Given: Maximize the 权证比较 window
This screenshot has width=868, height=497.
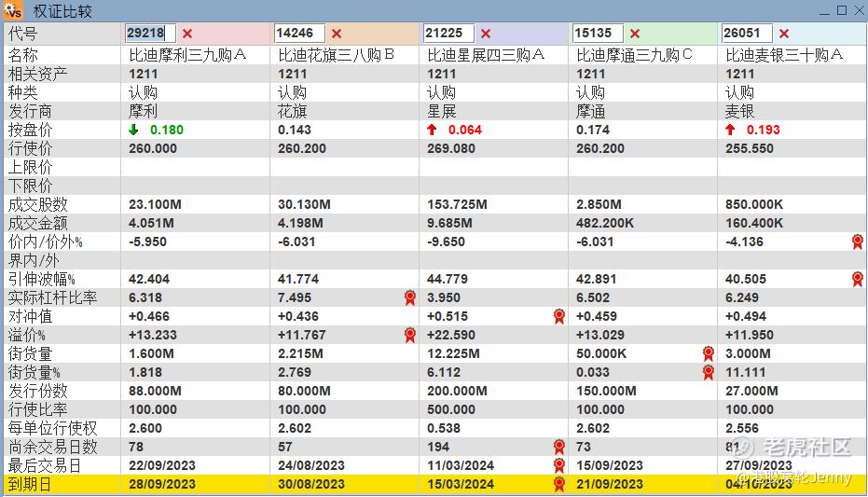Looking at the screenshot, I should coord(842,10).
